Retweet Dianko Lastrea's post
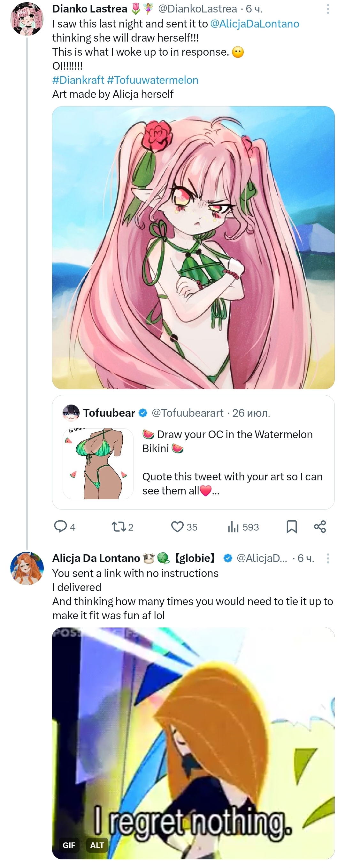Screen dimensions: 345x868 [x=118, y=527]
